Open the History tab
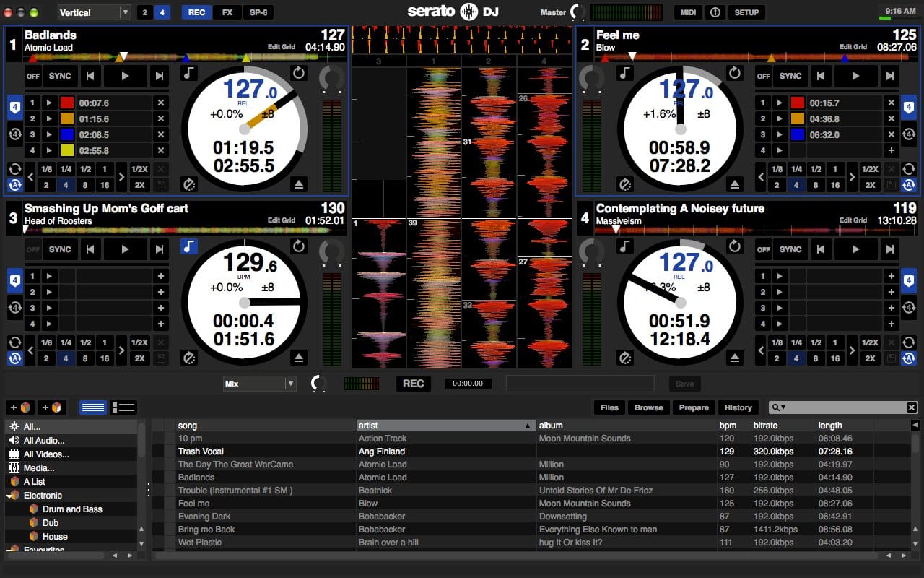The image size is (924, 578). tap(738, 407)
